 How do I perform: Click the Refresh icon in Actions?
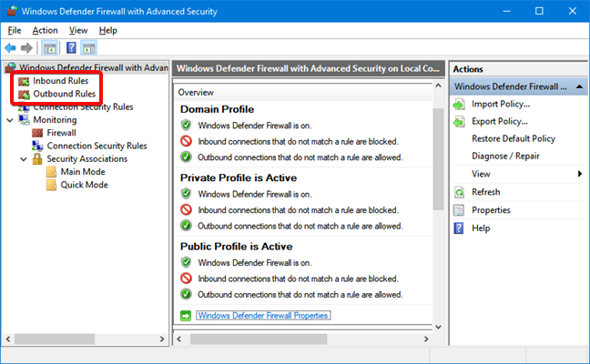(459, 193)
